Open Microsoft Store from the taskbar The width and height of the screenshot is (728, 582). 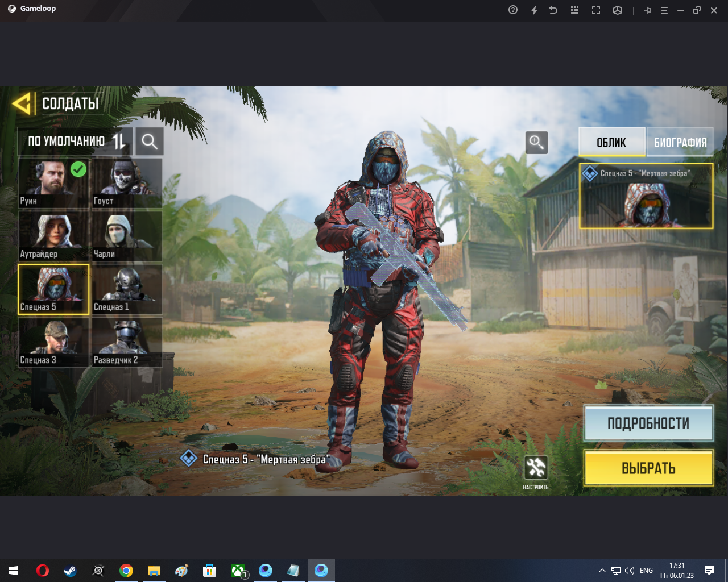(x=209, y=571)
